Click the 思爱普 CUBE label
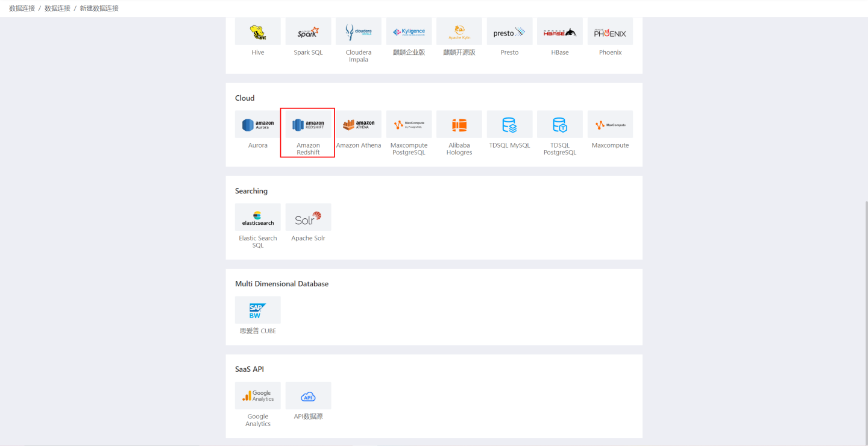The width and height of the screenshot is (868, 446). [258, 331]
